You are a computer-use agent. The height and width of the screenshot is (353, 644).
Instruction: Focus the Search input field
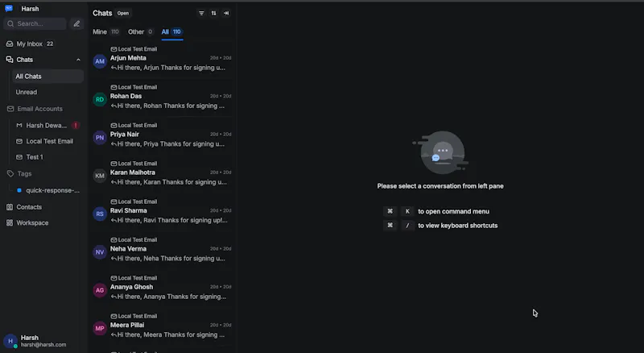click(x=35, y=24)
